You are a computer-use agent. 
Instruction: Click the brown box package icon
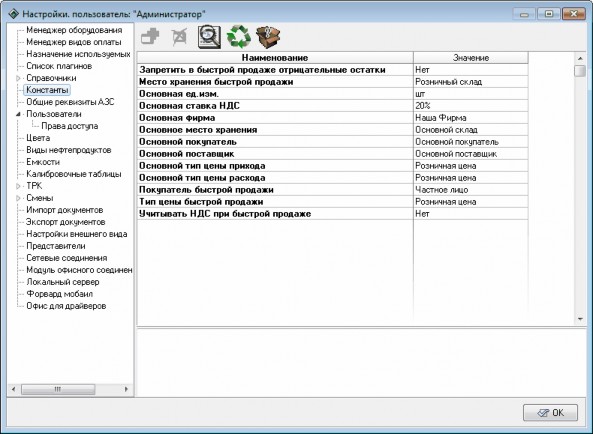268,37
